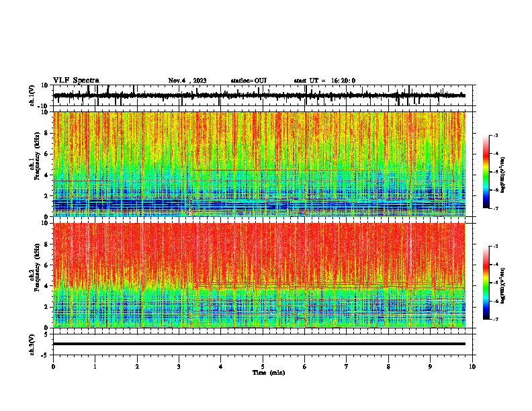
Task: Select the date text "Nov.4 , 2023"
Action: coord(187,81)
